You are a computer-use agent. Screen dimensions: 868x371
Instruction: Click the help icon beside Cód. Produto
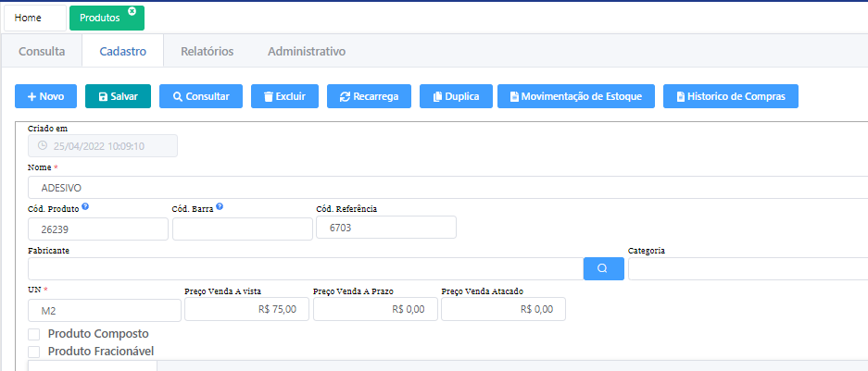tap(85, 207)
